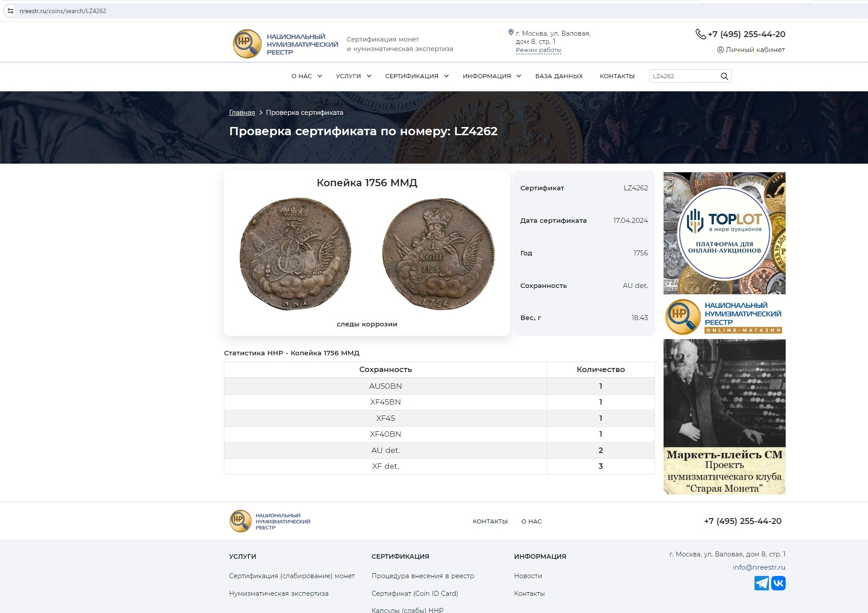Click the header НР logo
The width and height of the screenshot is (868, 613).
tap(247, 44)
